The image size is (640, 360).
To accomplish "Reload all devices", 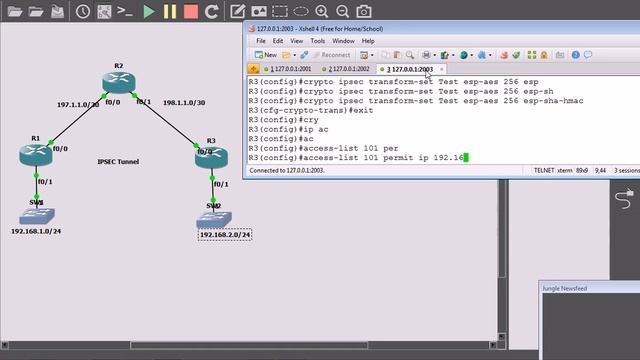I will 211,11.
